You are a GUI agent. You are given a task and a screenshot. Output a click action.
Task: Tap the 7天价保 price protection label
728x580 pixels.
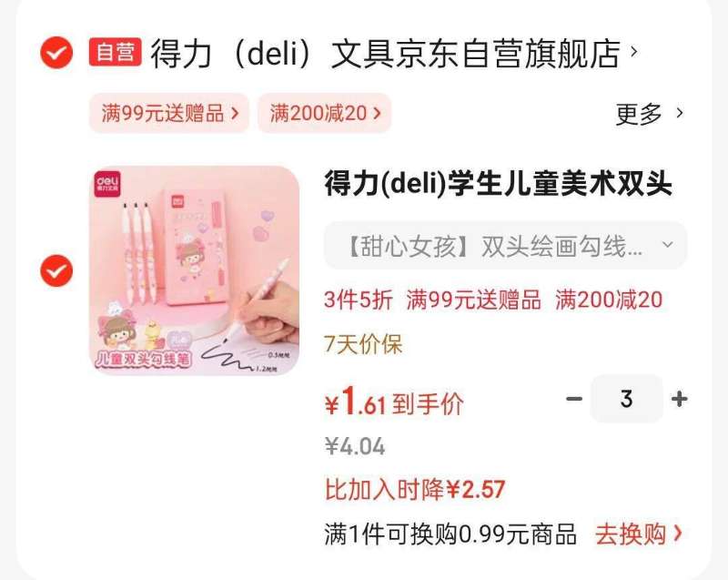tap(363, 344)
